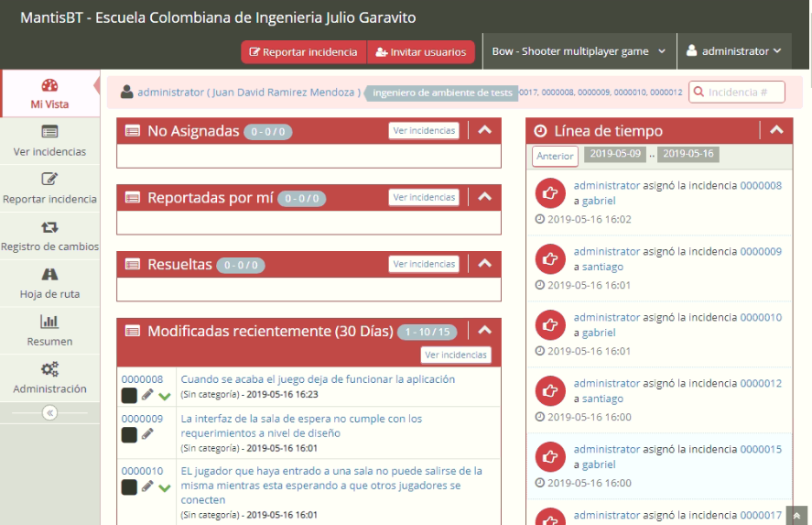
Task: Open issue 0000012 link in timeline
Action: (x=761, y=383)
